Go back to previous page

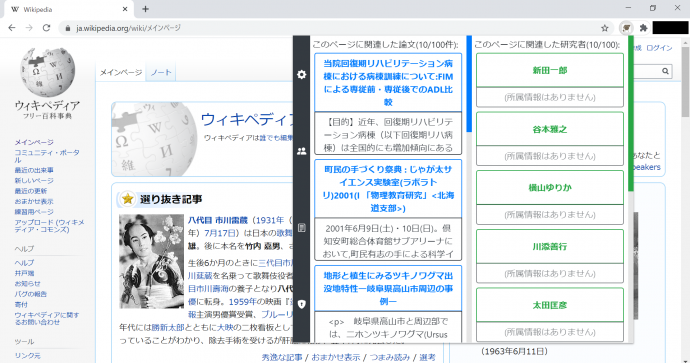pos(12,28)
